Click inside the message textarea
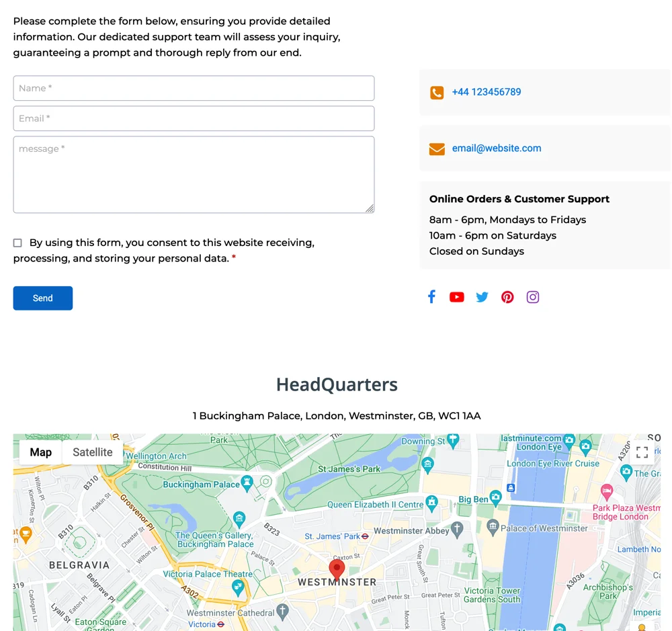 [x=194, y=173]
